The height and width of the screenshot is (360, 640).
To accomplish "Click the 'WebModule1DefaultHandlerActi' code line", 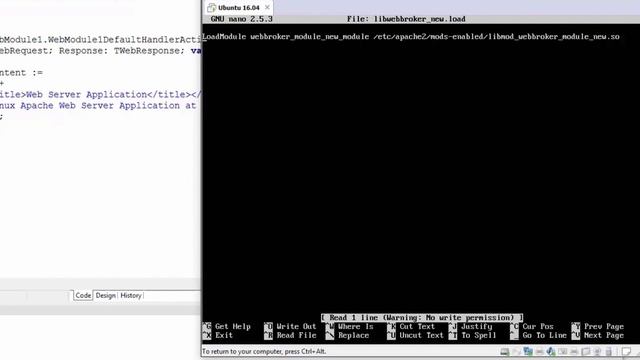I will pos(100,40).
